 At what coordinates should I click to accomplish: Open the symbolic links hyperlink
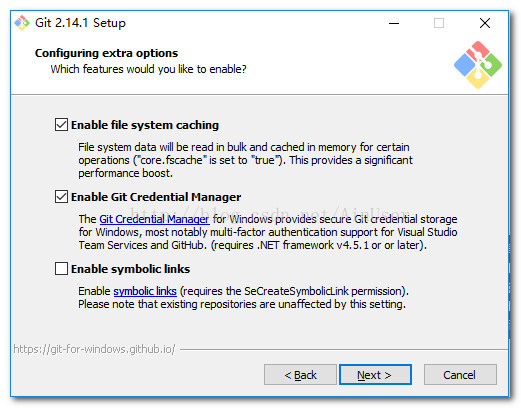click(x=145, y=291)
